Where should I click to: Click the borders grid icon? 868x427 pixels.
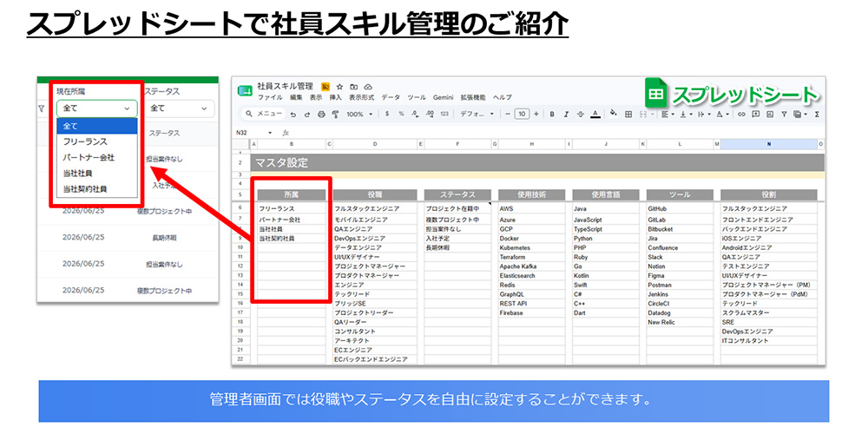click(x=628, y=114)
